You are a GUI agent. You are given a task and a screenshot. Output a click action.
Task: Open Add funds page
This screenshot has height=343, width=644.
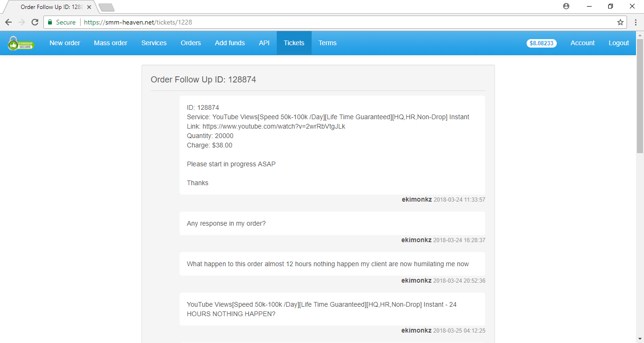click(230, 43)
